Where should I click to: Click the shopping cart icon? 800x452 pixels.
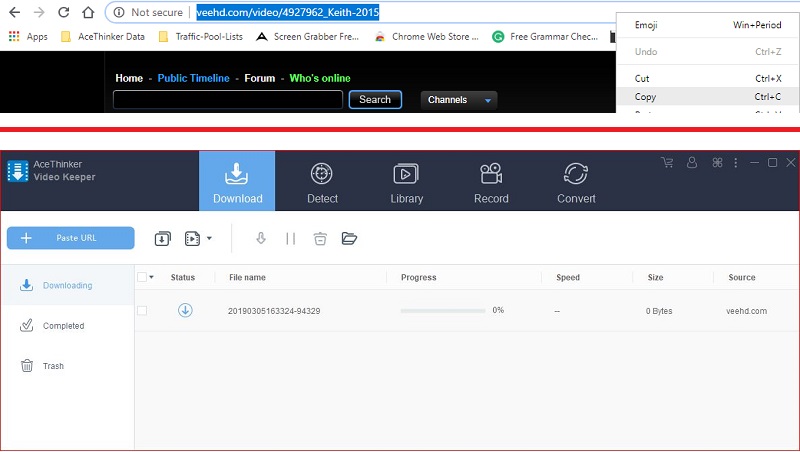[x=667, y=162]
